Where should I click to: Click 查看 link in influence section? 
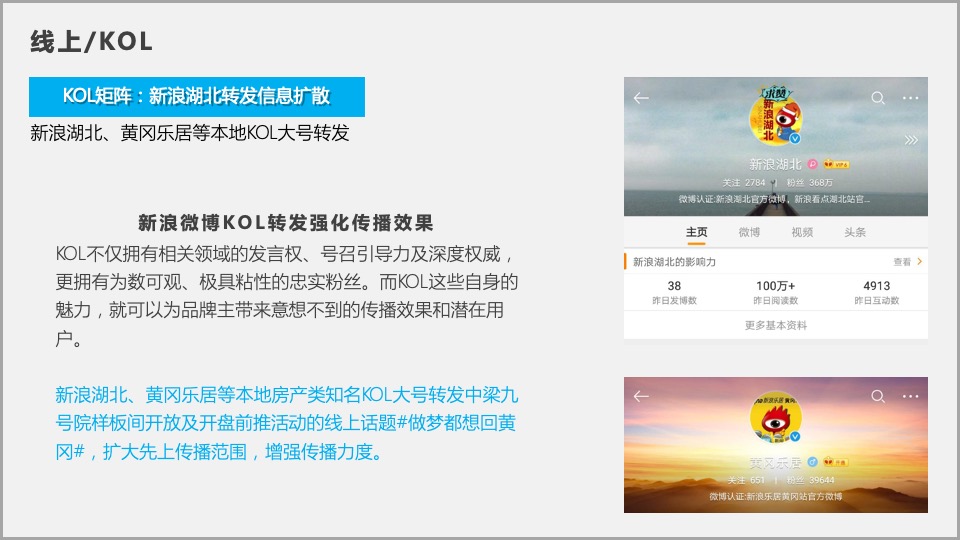902,262
